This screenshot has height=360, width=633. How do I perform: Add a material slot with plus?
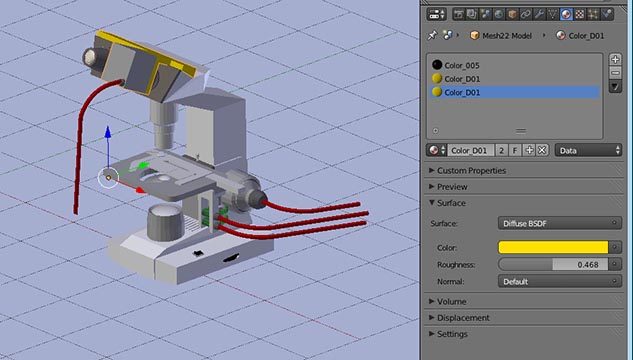point(615,60)
